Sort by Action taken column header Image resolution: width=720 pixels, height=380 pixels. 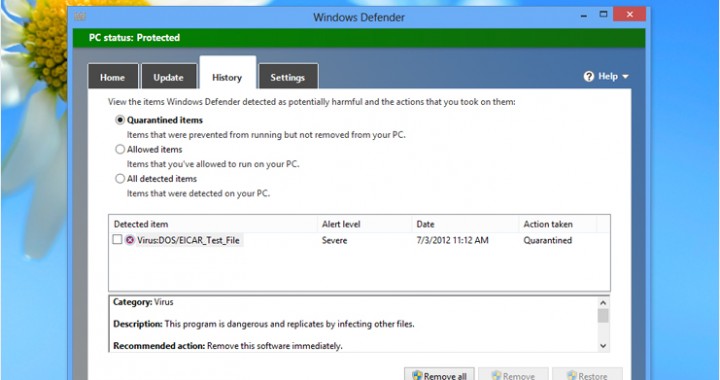point(557,224)
